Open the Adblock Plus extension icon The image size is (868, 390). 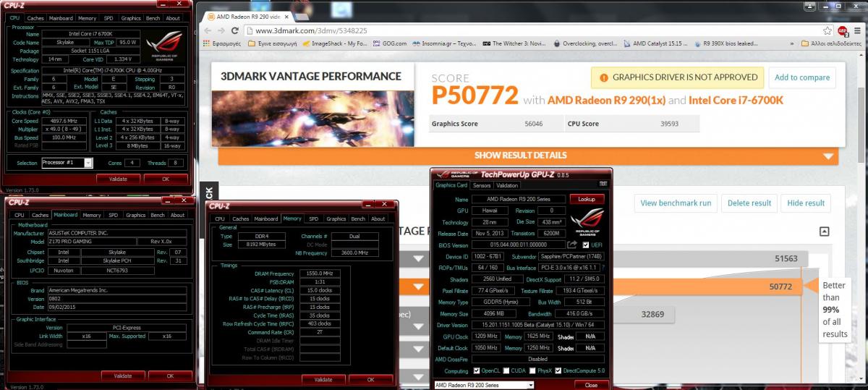point(843,31)
